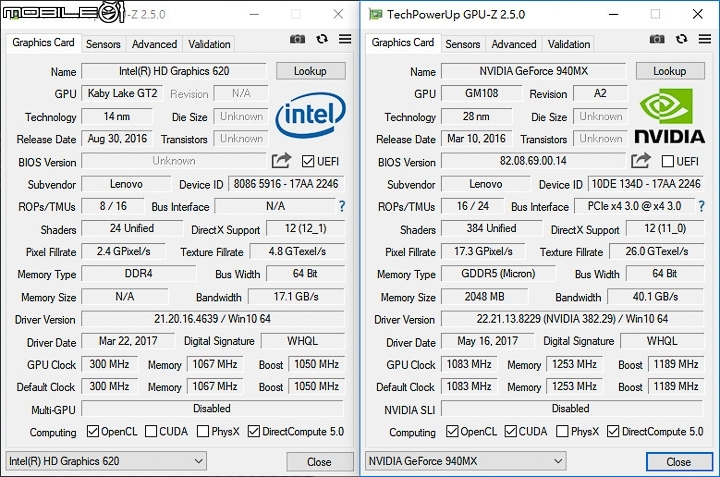The height and width of the screenshot is (477, 720).
Task: Click Memory Type GDDR5 (Micron) value
Action: click(x=498, y=274)
